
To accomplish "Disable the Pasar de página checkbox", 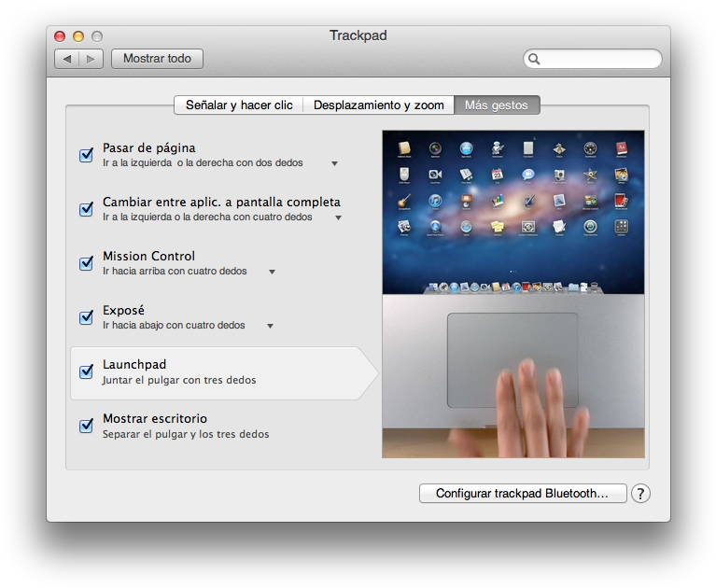I will 87,155.
